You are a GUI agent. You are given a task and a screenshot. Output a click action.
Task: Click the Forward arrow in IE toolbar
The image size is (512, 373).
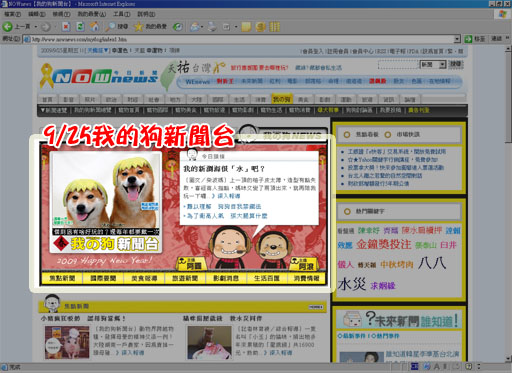click(x=46, y=26)
